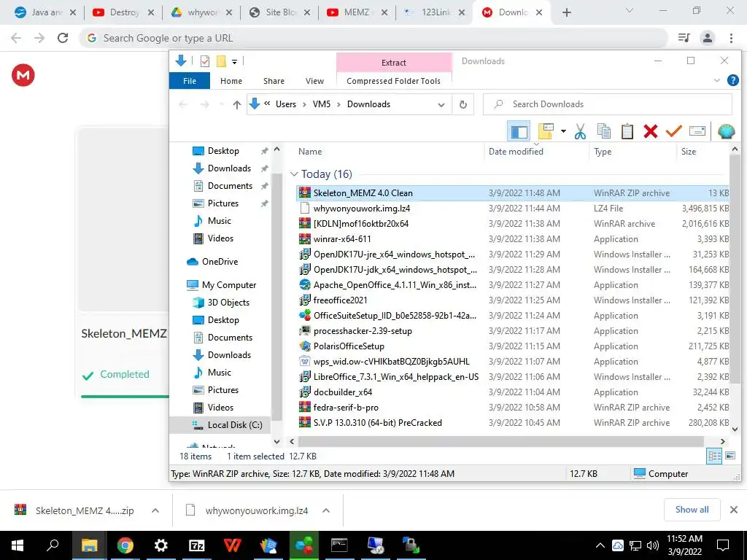Open the Home ribbon tab
The height and width of the screenshot is (560, 747).
(x=231, y=81)
